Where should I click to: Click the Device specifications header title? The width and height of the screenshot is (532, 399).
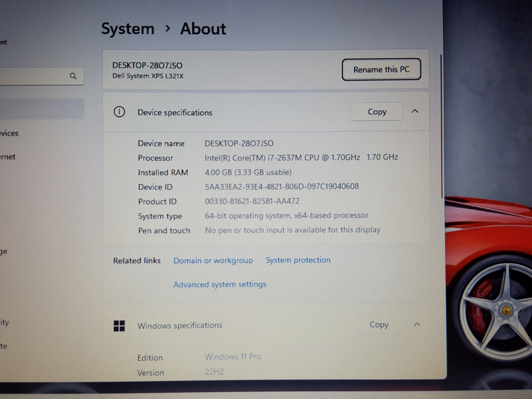[175, 112]
